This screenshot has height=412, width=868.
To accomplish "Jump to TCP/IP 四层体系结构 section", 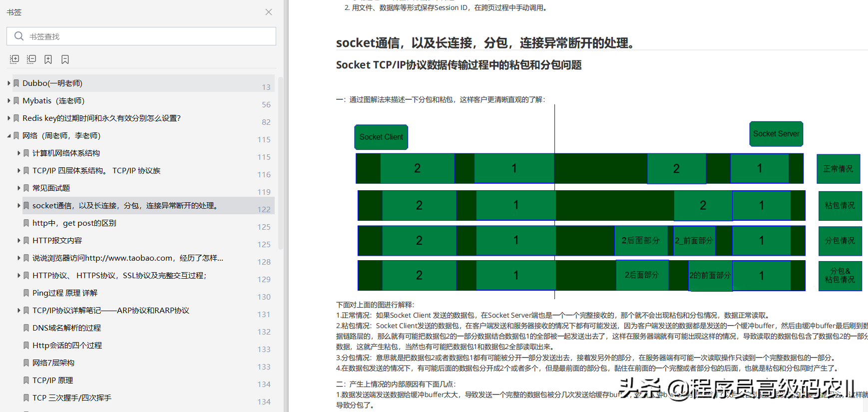I will pyautogui.click(x=96, y=170).
